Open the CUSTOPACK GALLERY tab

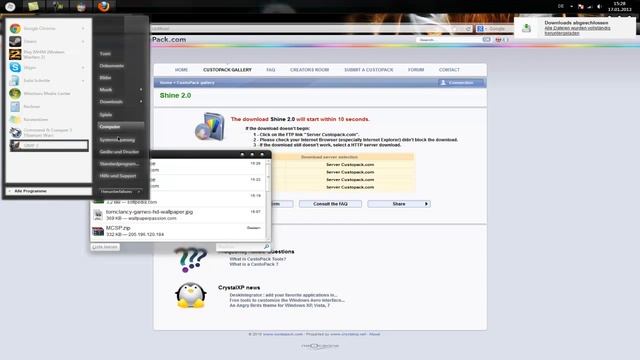point(227,70)
